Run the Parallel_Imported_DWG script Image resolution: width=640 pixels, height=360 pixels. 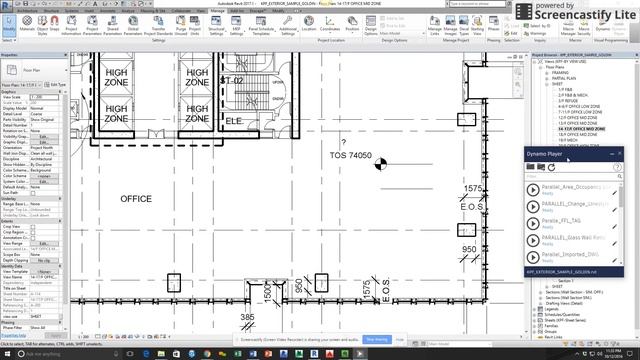coord(533,258)
